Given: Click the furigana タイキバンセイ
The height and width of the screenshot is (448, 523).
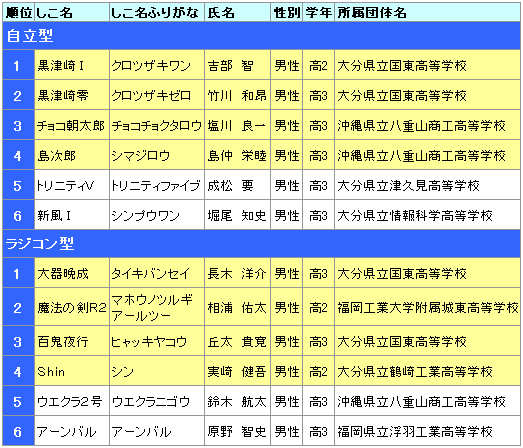Looking at the screenshot, I should tap(150, 274).
